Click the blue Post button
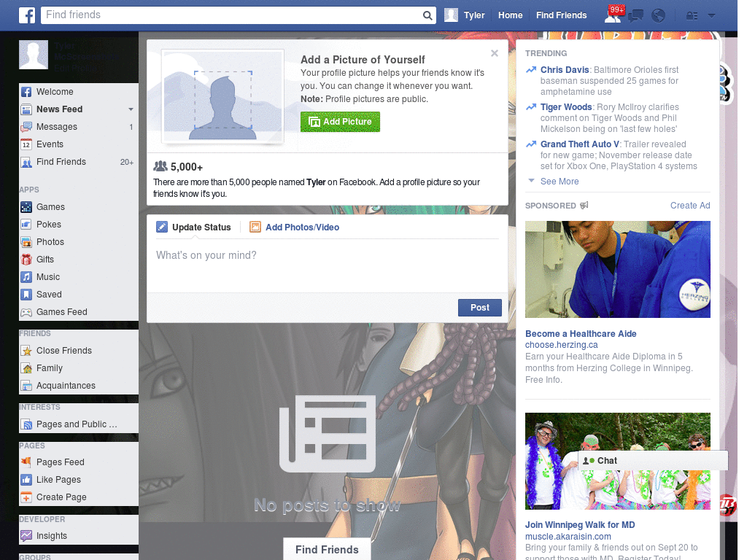Viewport: 747px width, 560px height. [480, 308]
